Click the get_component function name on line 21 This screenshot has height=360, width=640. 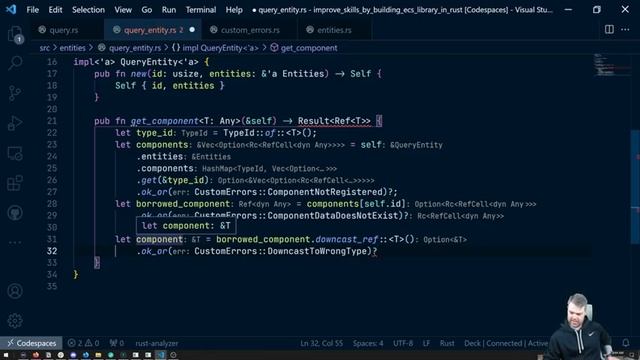coord(164,121)
